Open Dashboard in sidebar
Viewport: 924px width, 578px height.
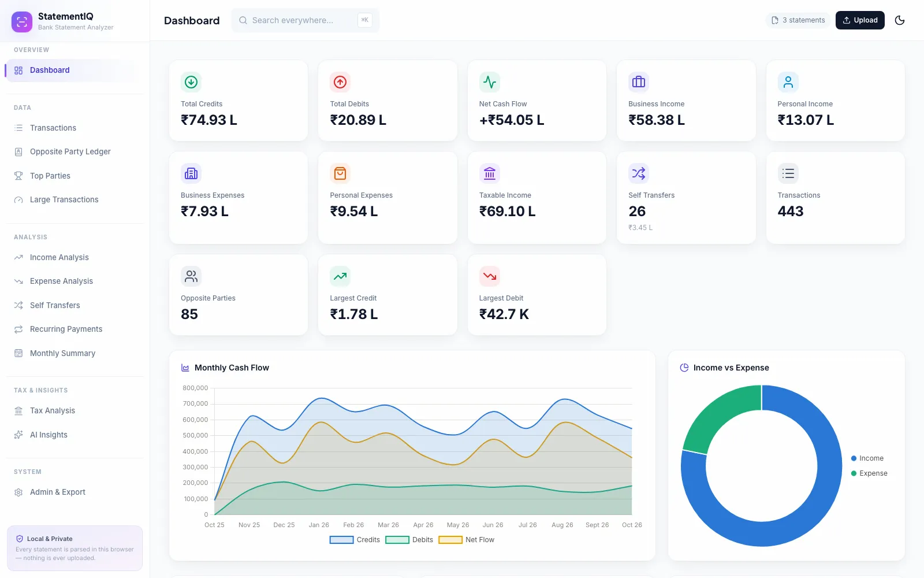click(x=74, y=71)
